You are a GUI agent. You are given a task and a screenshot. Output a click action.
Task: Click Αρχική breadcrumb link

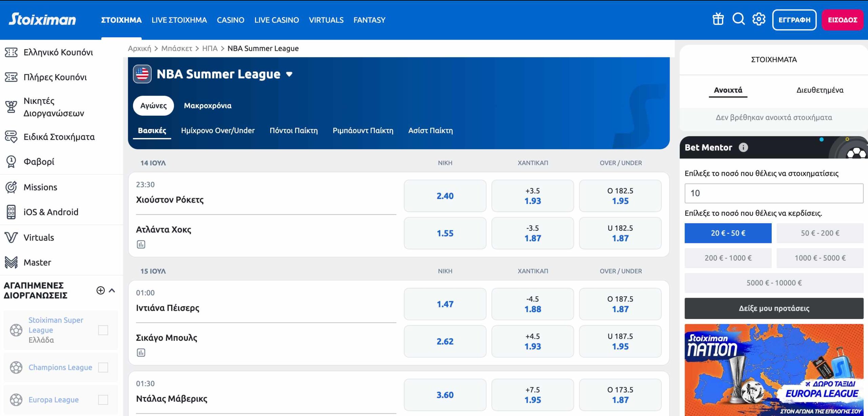click(x=139, y=48)
